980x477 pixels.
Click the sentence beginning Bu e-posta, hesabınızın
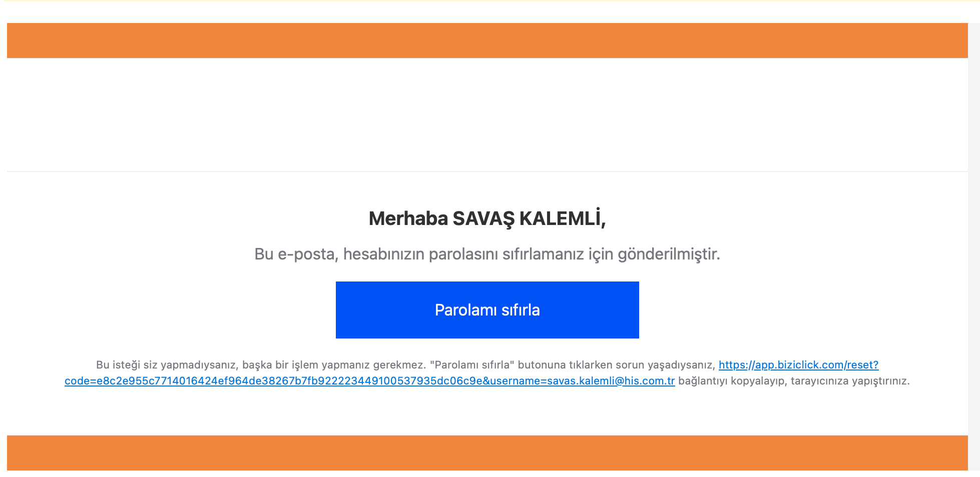[x=487, y=254]
